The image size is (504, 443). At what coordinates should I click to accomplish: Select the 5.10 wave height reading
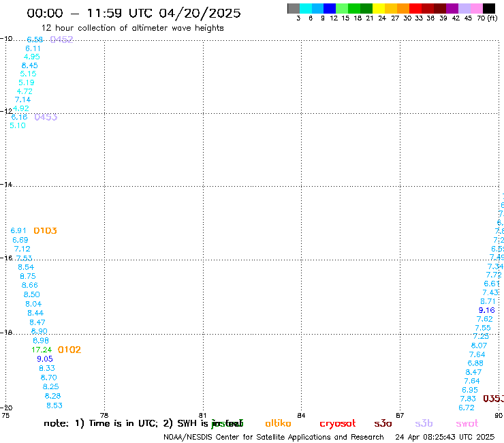[x=18, y=126]
